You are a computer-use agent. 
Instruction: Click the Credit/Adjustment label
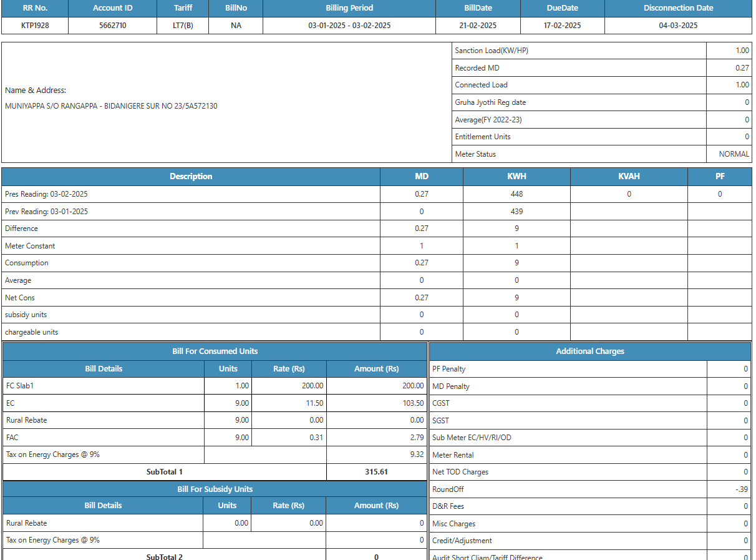462,541
